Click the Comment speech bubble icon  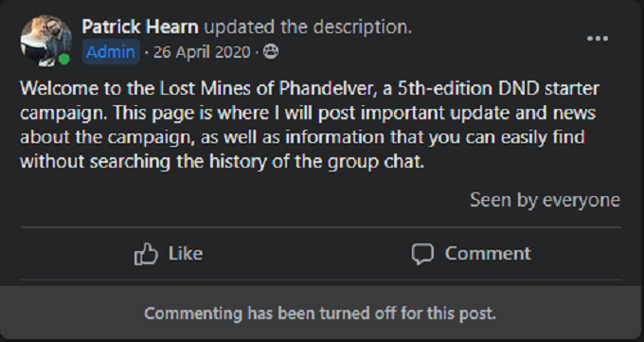422,254
